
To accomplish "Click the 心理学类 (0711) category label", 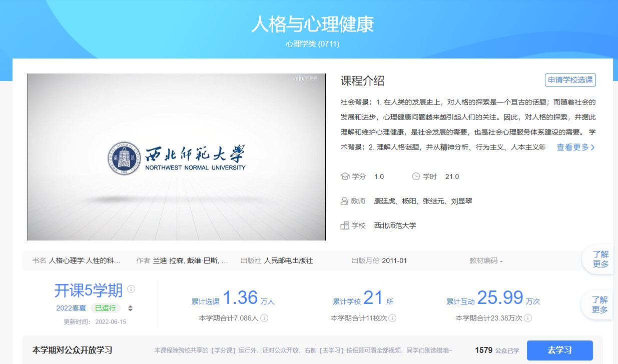I will (313, 43).
